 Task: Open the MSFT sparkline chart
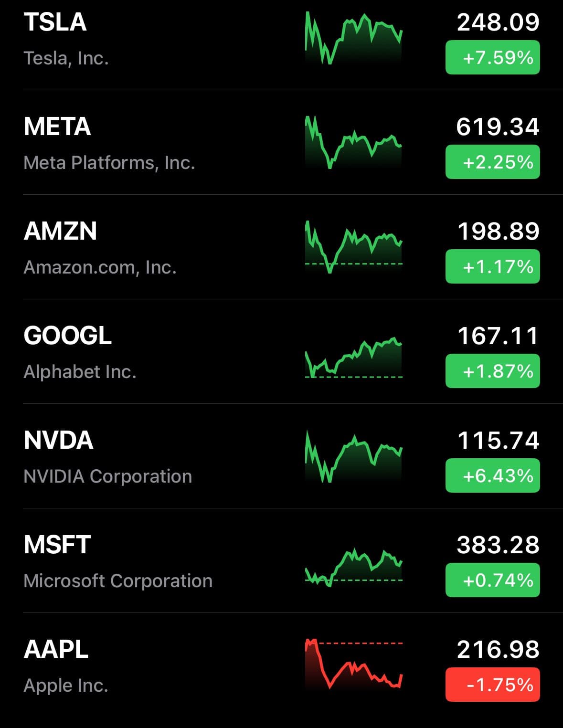tap(354, 568)
